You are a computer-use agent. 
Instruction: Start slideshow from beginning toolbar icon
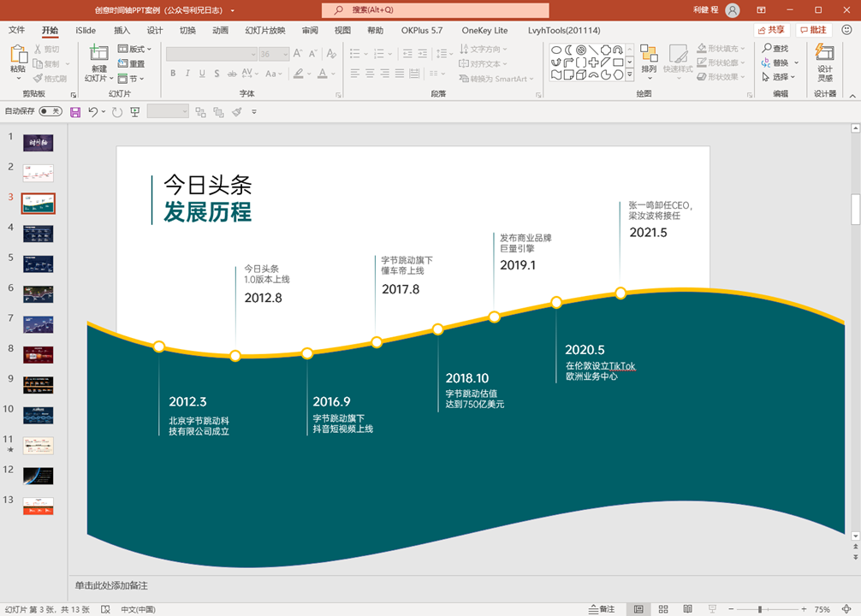(x=135, y=112)
